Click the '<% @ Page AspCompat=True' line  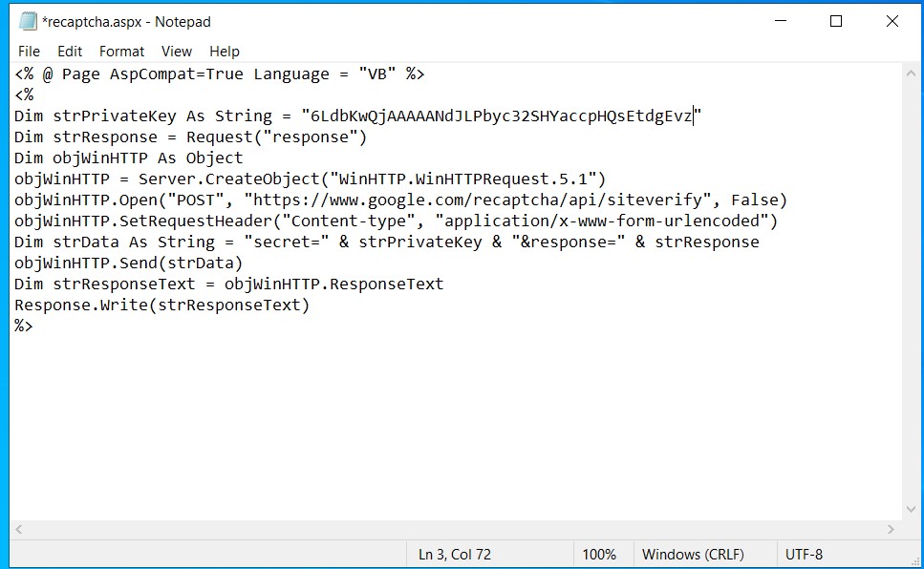(219, 74)
